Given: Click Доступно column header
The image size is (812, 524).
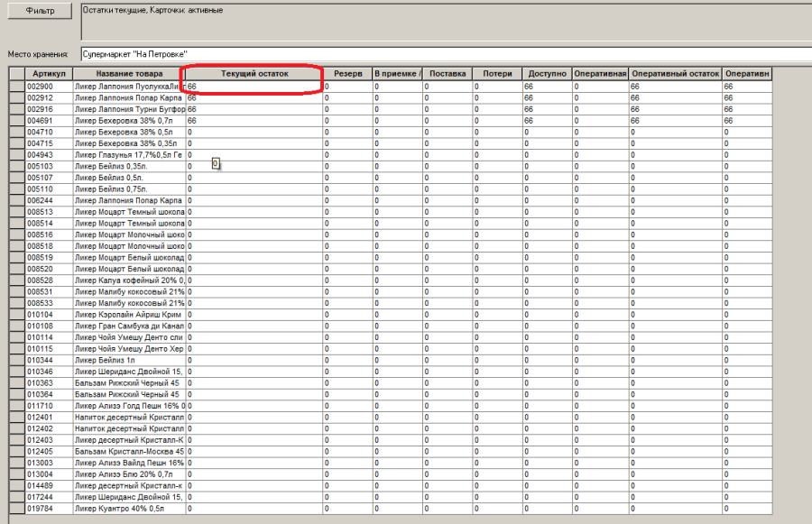Looking at the screenshot, I should 548,74.
